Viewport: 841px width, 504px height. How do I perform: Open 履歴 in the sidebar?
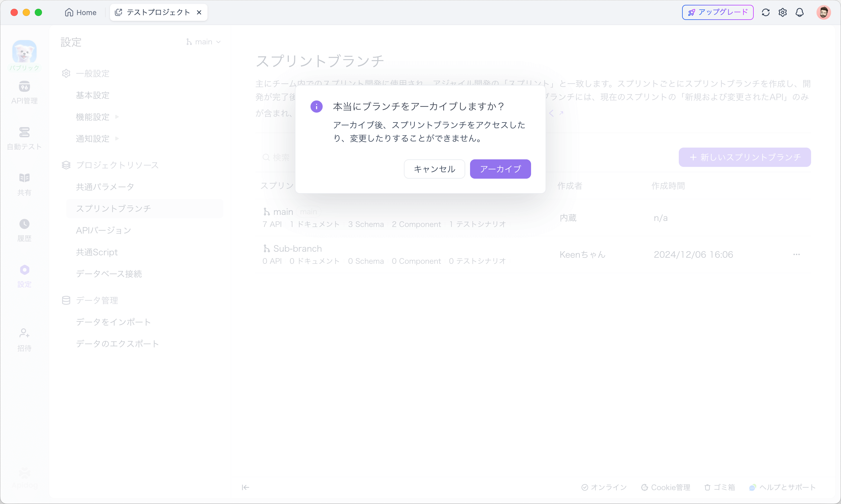[x=24, y=230]
